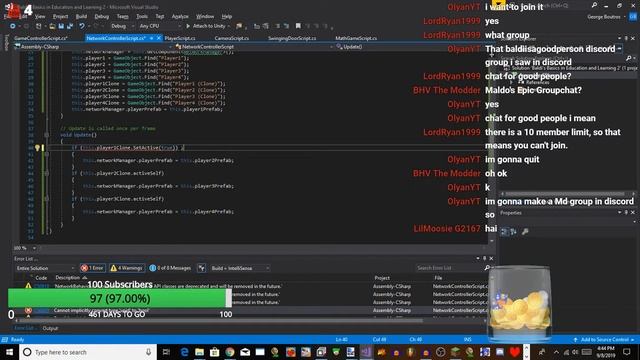The height and width of the screenshot is (360, 640).
Task: Click the Type here to search box
Action: [x=88, y=352]
